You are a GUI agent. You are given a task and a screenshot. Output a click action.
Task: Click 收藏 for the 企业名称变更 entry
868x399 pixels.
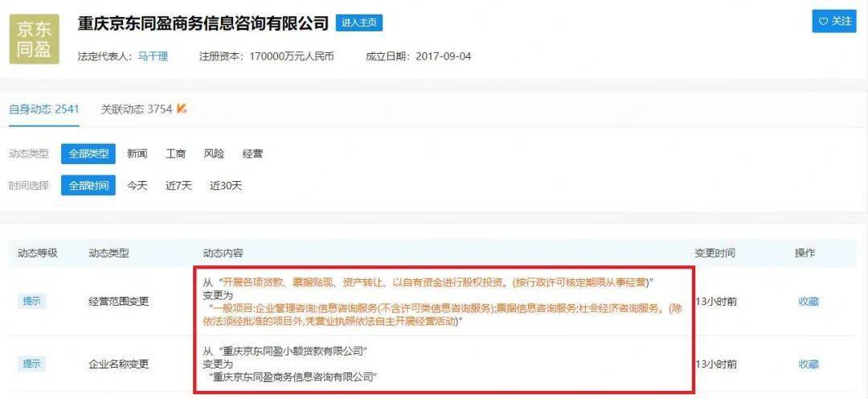[809, 364]
